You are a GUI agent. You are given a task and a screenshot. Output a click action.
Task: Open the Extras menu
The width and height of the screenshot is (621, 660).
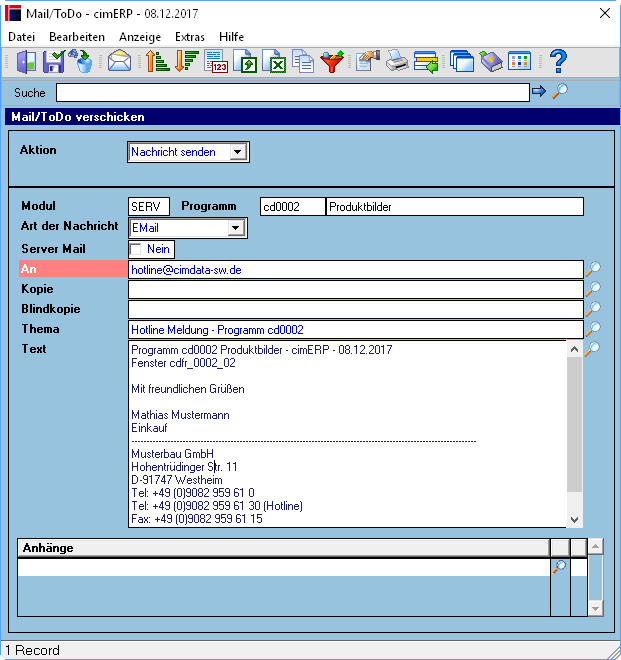click(190, 37)
